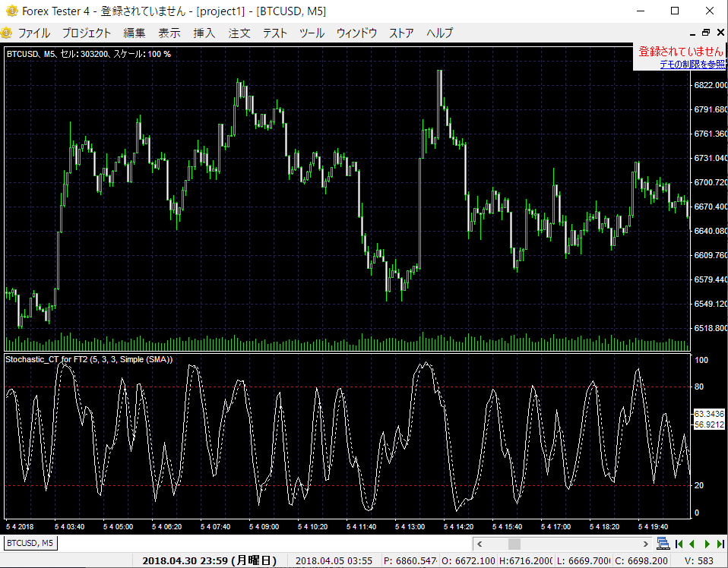
Task: Restore the chart window with the restore-down icon
Action: (706, 33)
